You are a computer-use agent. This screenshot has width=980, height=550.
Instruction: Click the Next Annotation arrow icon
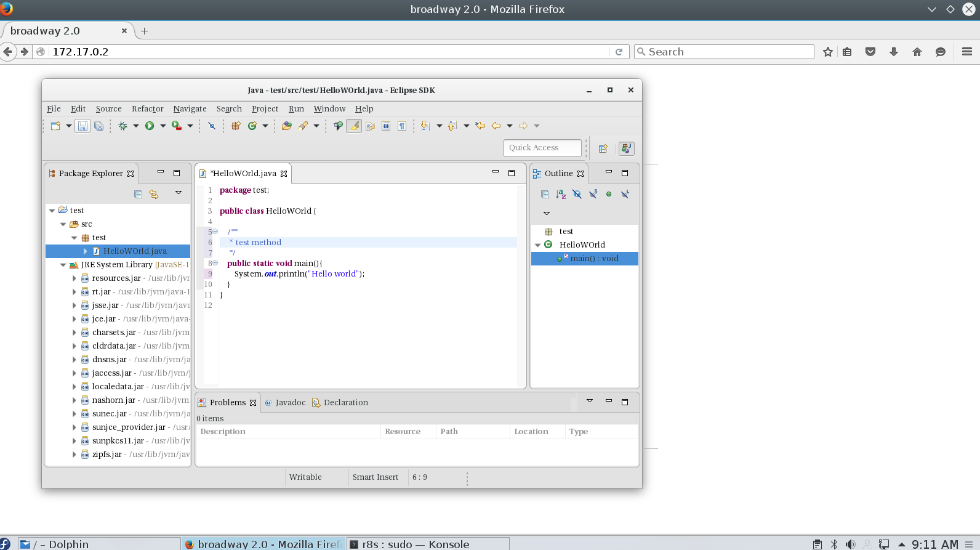[425, 126]
